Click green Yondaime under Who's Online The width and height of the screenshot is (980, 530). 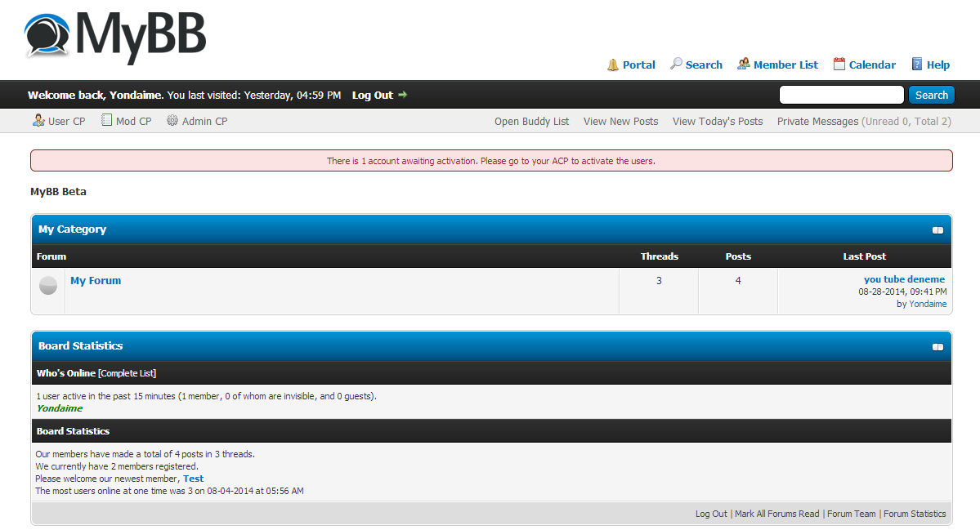click(60, 408)
